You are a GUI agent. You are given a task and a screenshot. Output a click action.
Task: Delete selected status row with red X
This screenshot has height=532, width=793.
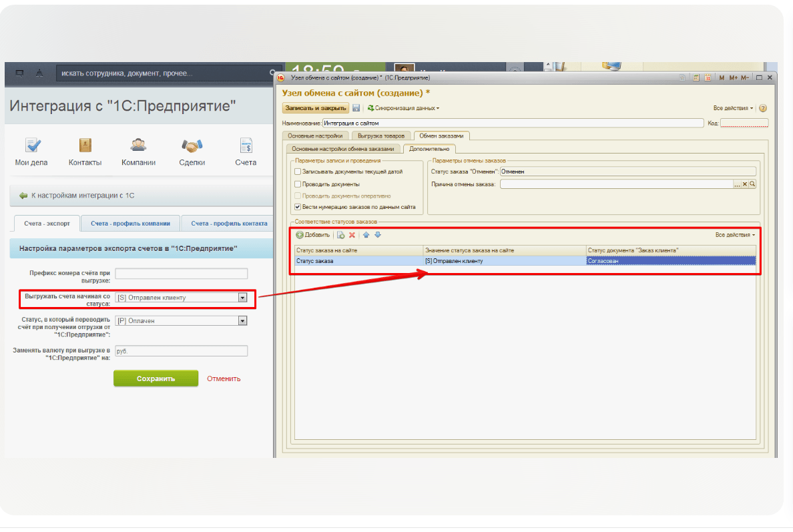click(352, 235)
